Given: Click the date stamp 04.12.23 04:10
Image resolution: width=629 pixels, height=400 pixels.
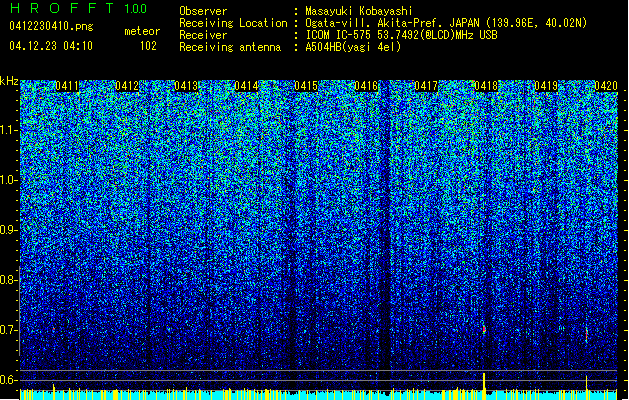Looking at the screenshot, I should [51, 46].
